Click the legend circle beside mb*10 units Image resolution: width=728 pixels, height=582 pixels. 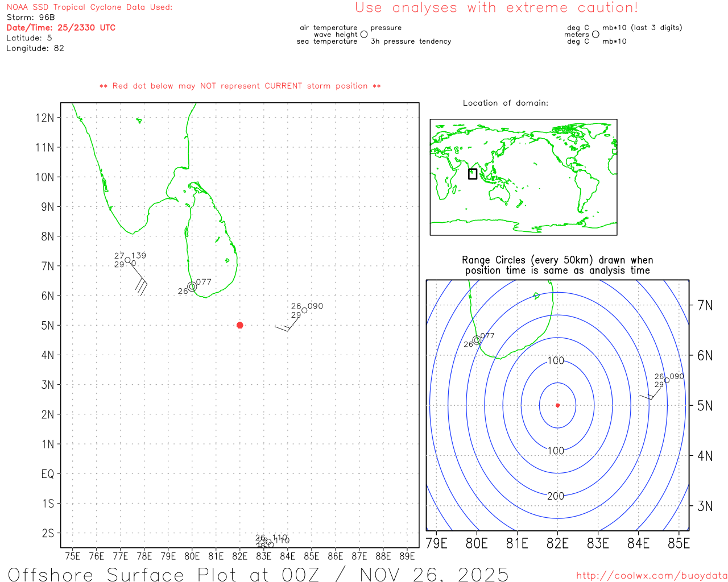595,34
